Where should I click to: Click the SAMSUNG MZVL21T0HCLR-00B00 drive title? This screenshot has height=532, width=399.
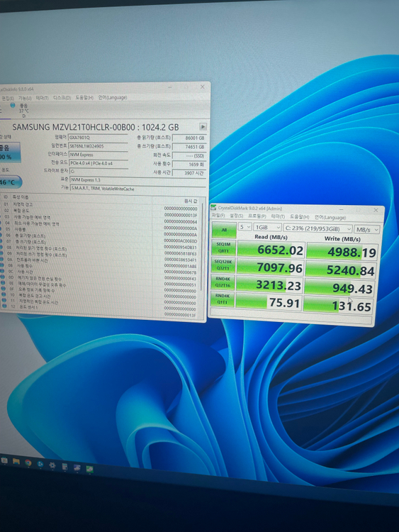pyautogui.click(x=96, y=127)
